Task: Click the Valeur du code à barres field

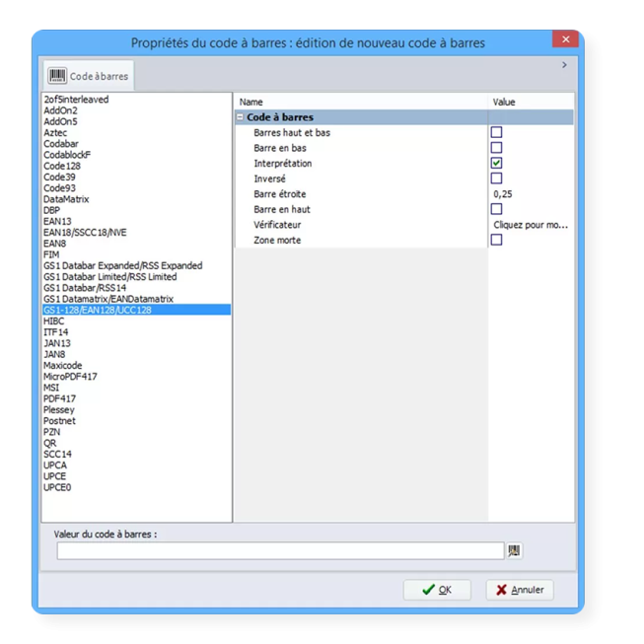Action: click(280, 551)
